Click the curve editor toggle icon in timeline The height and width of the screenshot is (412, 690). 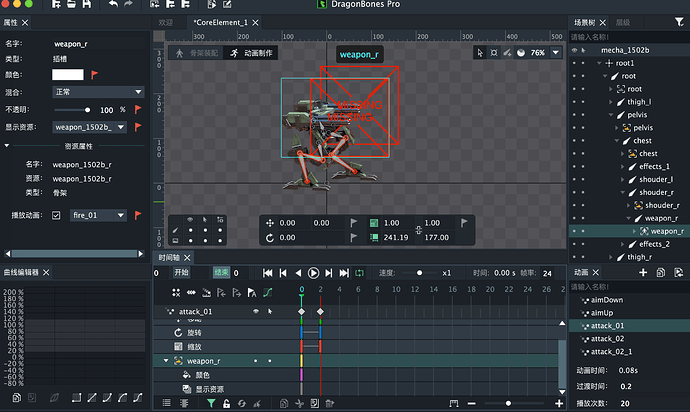coord(268,293)
